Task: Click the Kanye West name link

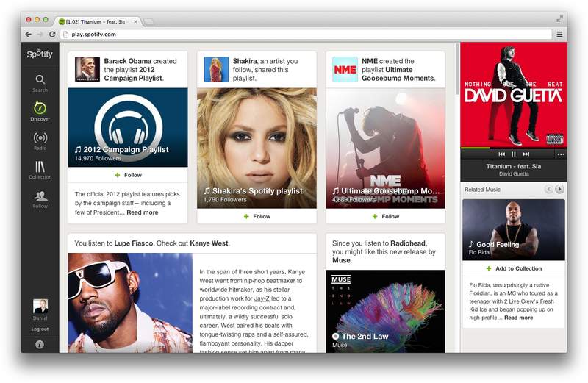Action: point(209,243)
